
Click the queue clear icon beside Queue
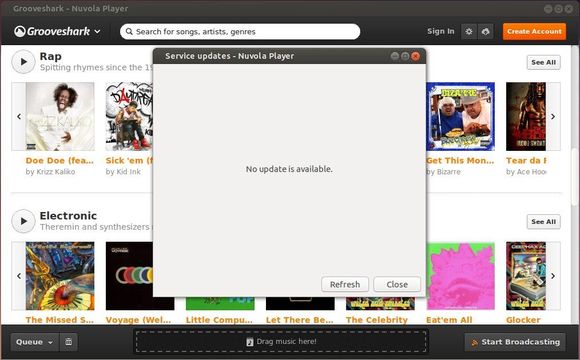coord(69,342)
